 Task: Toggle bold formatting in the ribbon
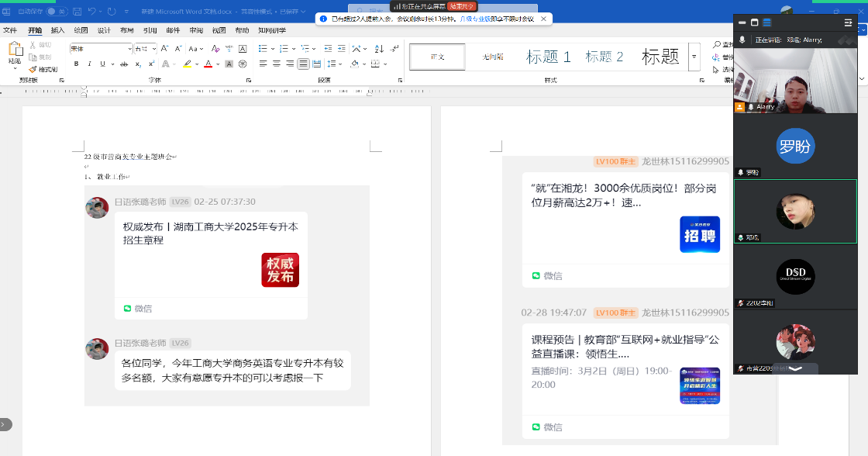click(x=76, y=64)
